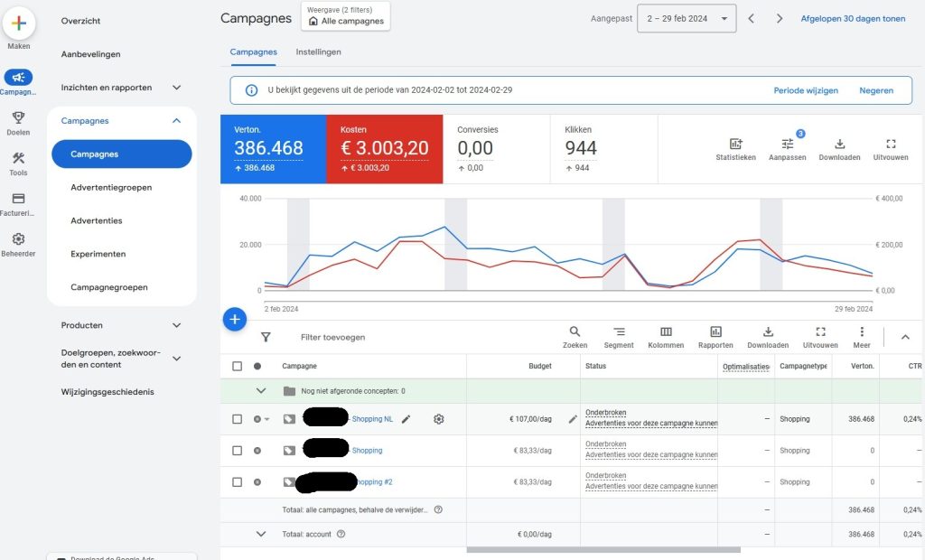The image size is (925, 560).
Task: Open the Alle campagnes view filter
Action: [x=346, y=16]
